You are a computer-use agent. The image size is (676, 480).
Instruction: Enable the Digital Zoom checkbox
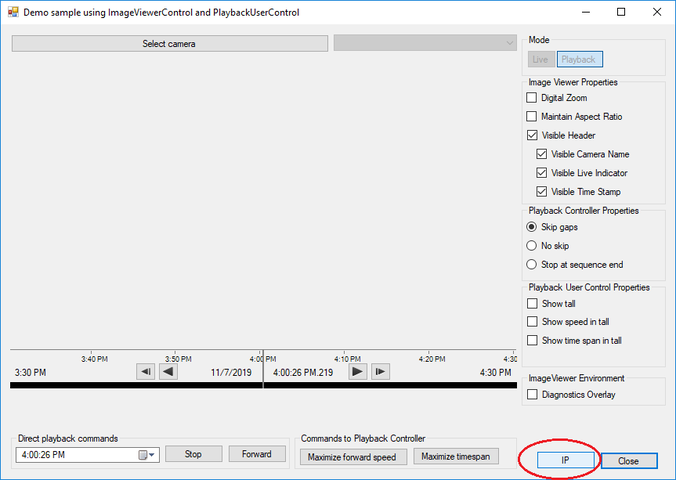click(x=532, y=98)
